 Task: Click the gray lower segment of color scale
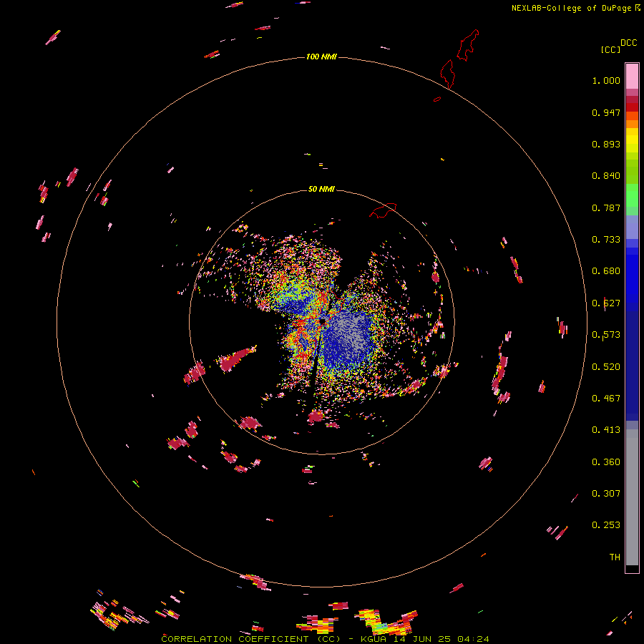tap(632, 497)
